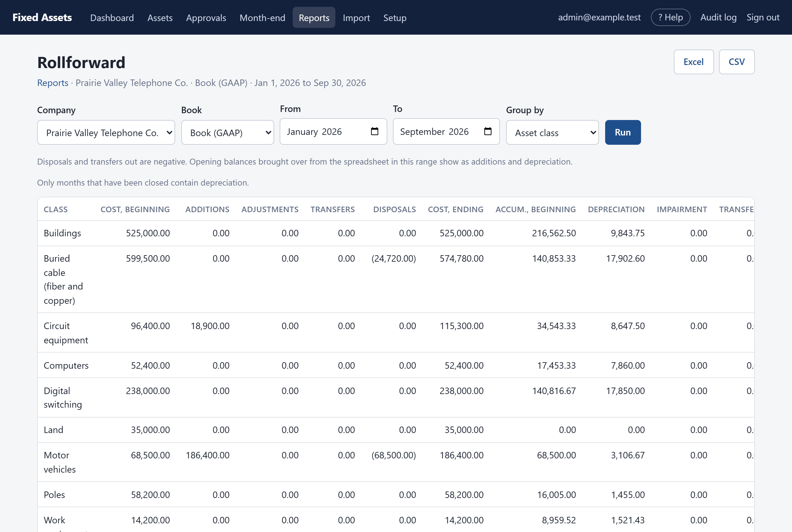Click the September 2026 To field
Image resolution: width=792 pixels, height=532 pixels.
click(x=446, y=131)
